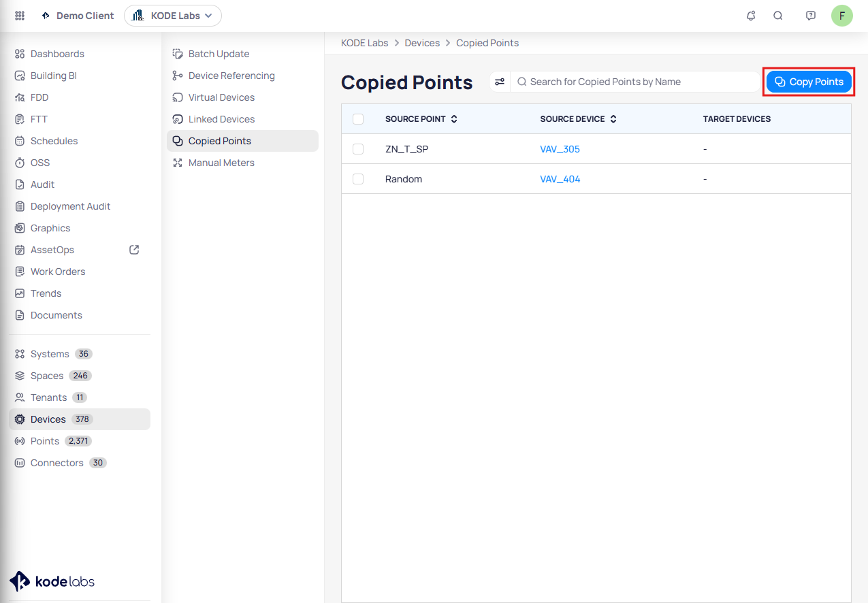
Task: Click the kode labs logo
Action: point(52,581)
